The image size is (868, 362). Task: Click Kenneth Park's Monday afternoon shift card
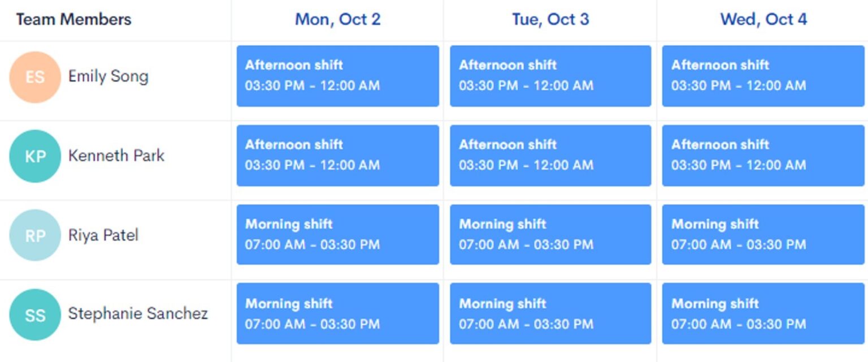click(337, 156)
